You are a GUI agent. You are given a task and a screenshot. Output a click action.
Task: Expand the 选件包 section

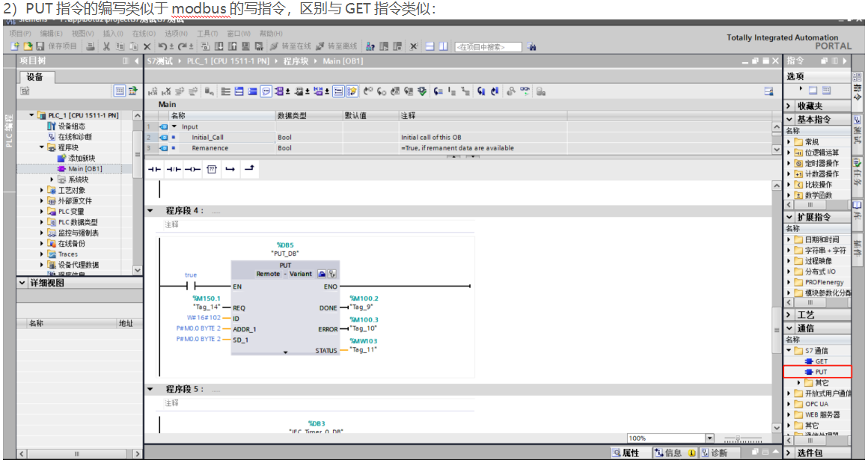click(x=789, y=453)
